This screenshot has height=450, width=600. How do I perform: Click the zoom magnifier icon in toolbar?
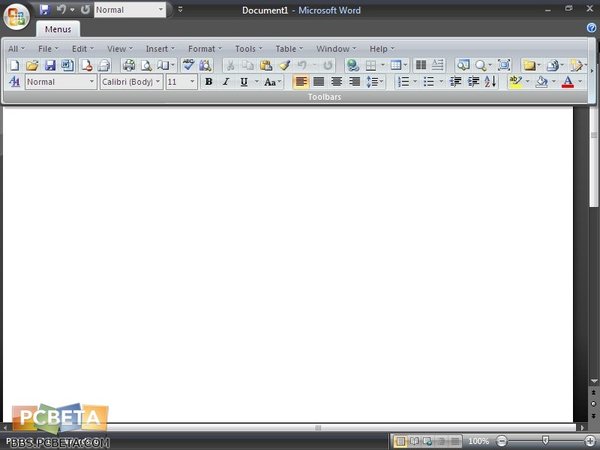tap(481, 65)
